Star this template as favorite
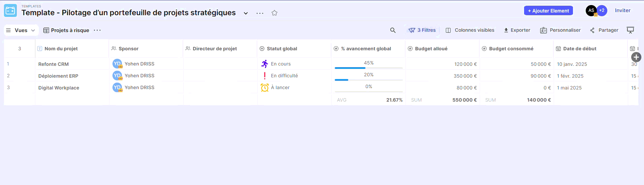The height and width of the screenshot is (185, 644). point(275,13)
